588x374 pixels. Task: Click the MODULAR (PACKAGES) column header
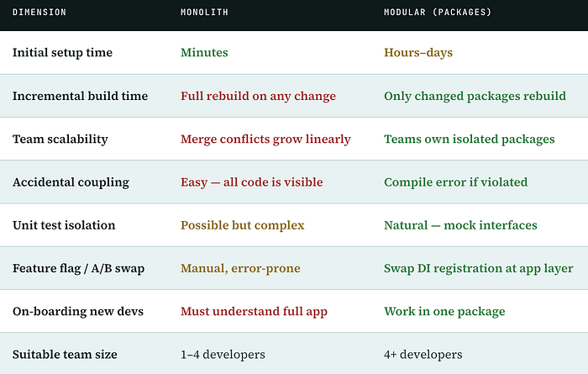438,13
